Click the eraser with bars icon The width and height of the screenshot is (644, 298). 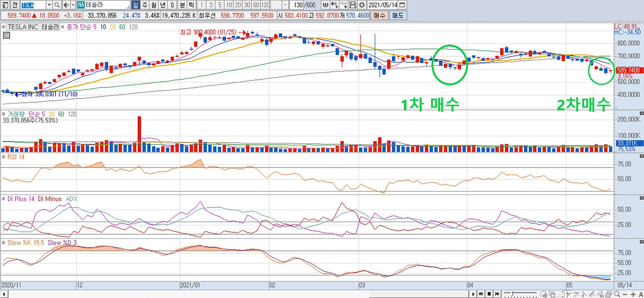click(601, 294)
